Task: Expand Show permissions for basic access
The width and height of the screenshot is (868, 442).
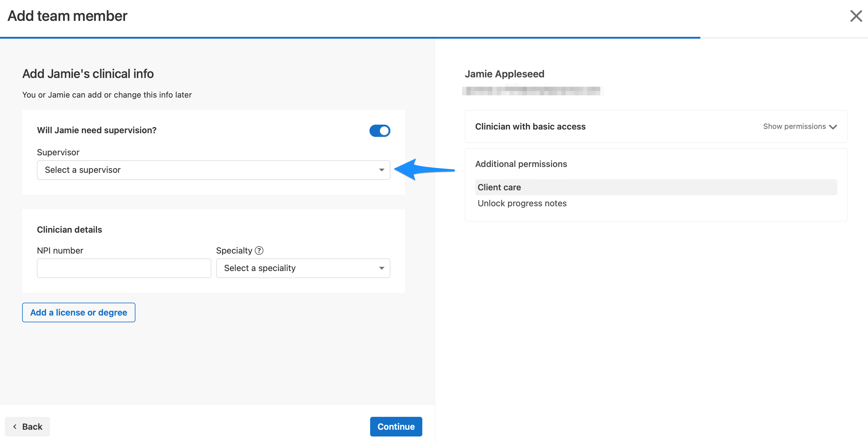Action: (x=800, y=126)
